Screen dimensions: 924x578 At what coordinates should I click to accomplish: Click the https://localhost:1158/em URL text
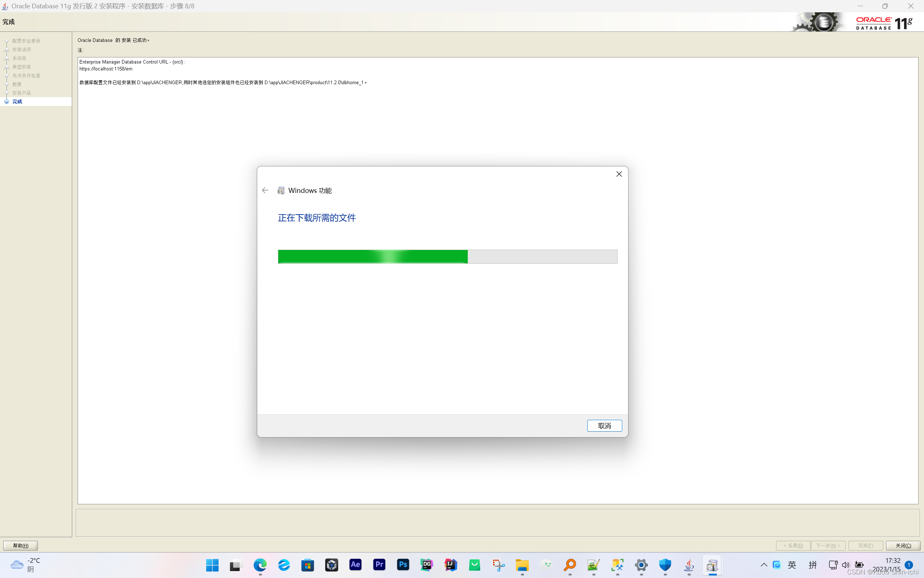[106, 69]
